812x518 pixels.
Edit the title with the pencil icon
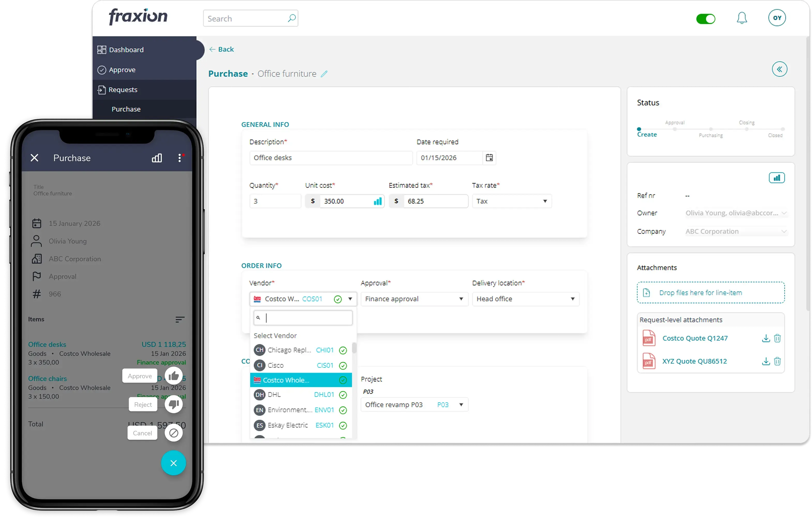324,74
